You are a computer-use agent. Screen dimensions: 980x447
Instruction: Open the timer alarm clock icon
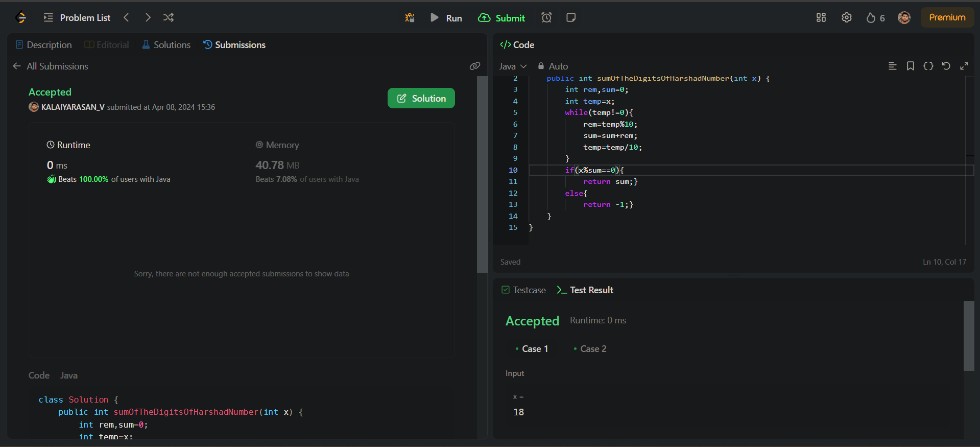pos(546,18)
